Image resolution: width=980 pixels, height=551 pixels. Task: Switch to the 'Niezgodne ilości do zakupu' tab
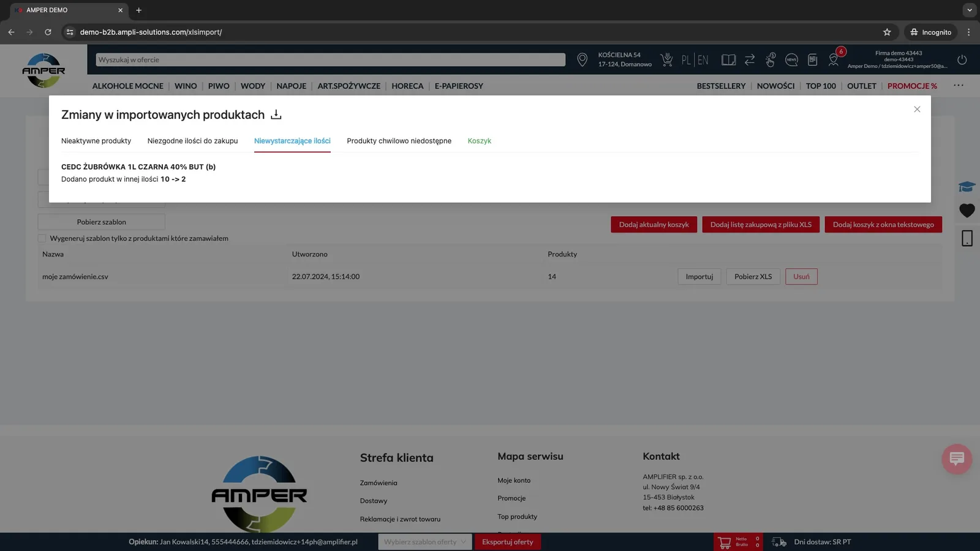click(192, 141)
